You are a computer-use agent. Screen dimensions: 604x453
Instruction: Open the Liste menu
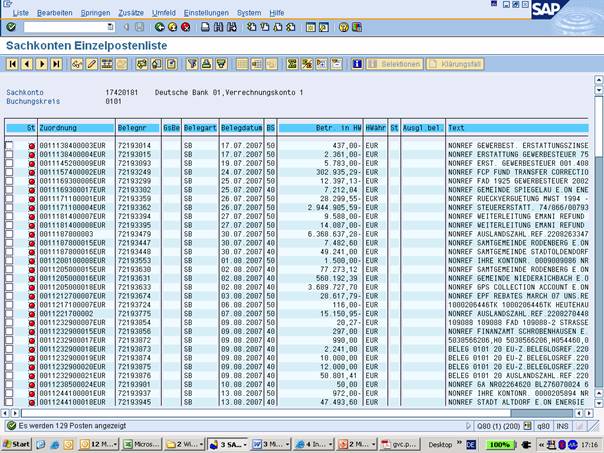click(x=20, y=13)
